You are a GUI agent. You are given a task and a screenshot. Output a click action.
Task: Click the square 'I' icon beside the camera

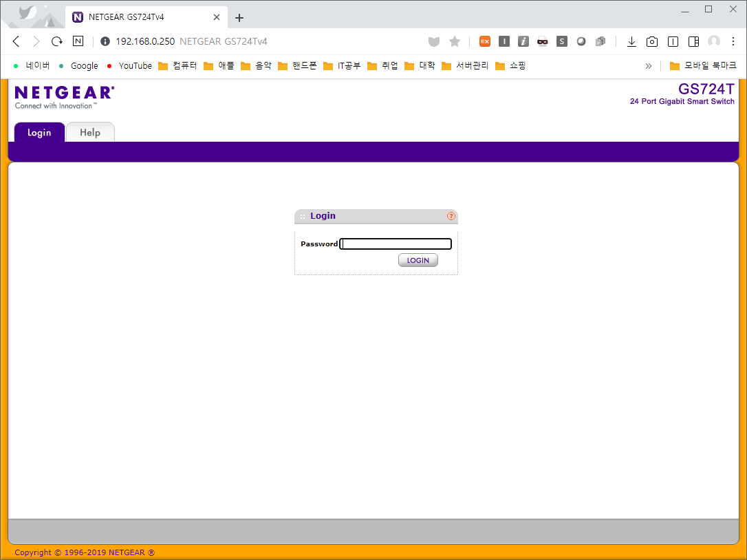(673, 42)
